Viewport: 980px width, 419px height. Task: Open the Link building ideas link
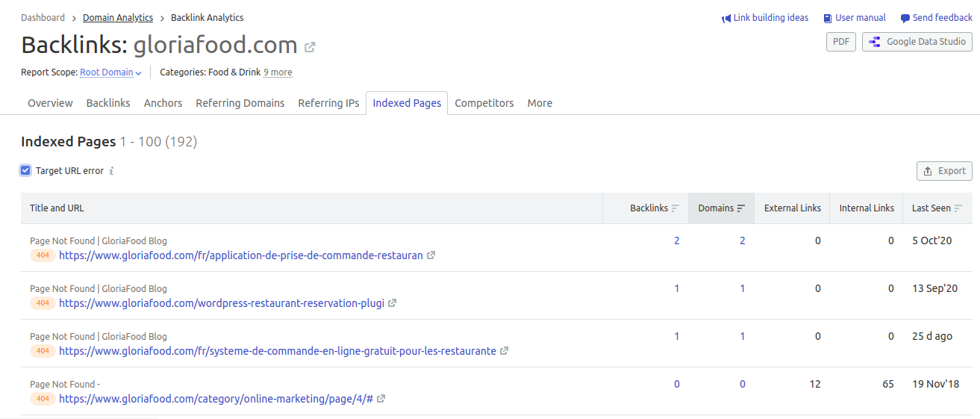pyautogui.click(x=771, y=18)
